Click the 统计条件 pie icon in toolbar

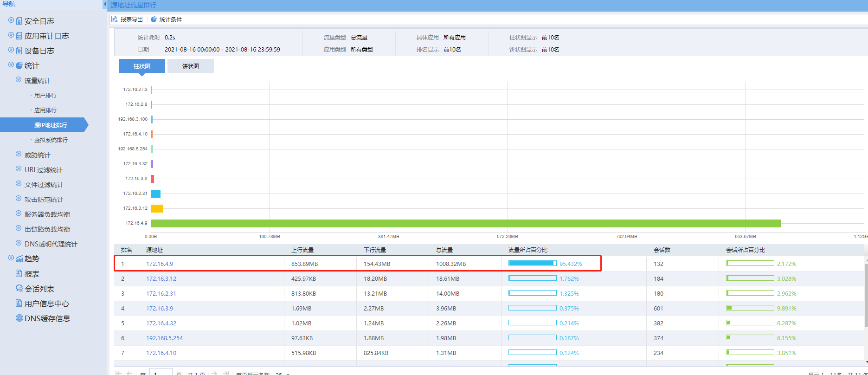click(x=154, y=19)
